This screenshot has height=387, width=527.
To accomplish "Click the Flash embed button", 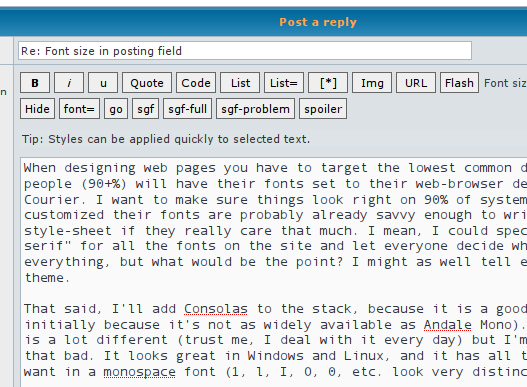I will click(x=459, y=83).
